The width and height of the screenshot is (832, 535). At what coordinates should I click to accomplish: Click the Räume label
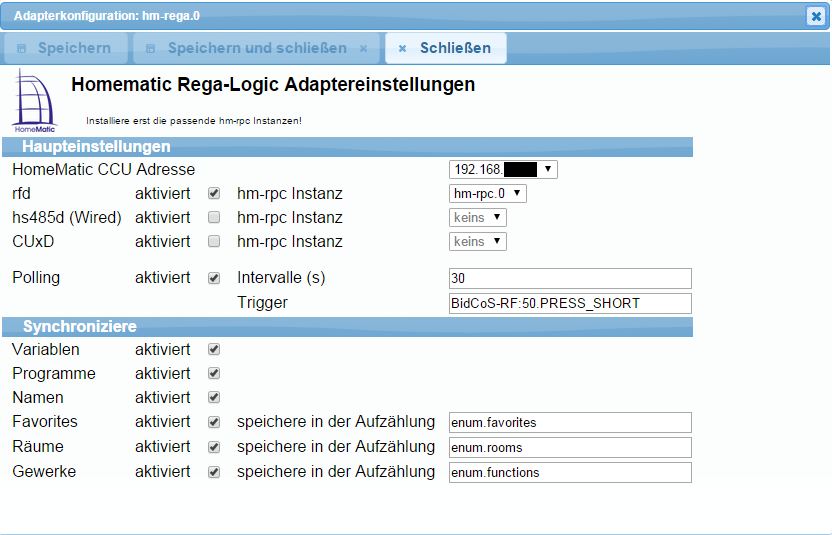(38, 446)
